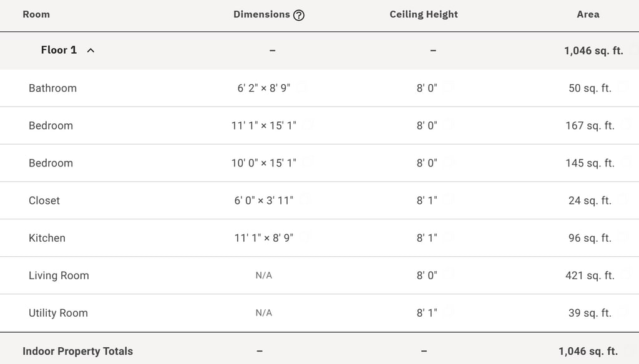Select the Living Room row
Viewport: 639px width, 364px height.
319,275
